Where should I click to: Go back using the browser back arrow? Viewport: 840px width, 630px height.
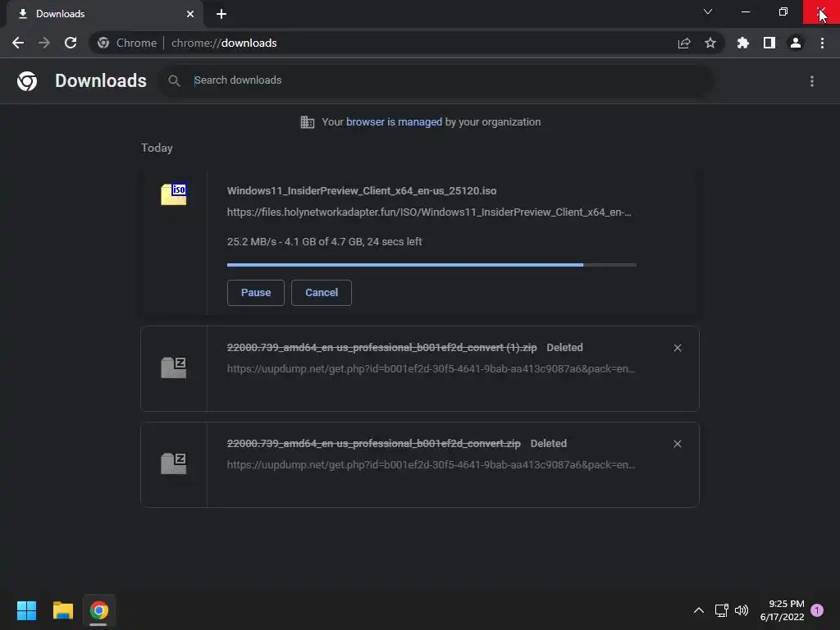18,43
